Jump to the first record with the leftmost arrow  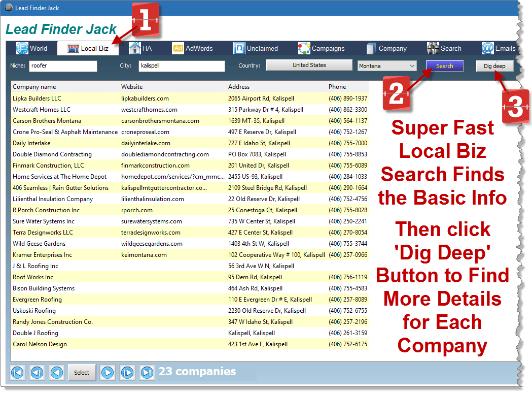coord(17,373)
